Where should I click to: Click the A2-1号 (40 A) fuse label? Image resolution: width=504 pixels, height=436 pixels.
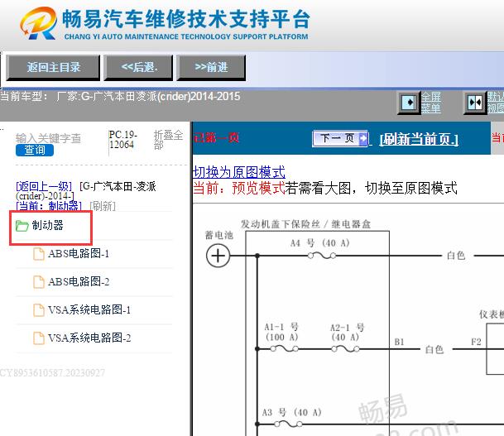click(347, 333)
